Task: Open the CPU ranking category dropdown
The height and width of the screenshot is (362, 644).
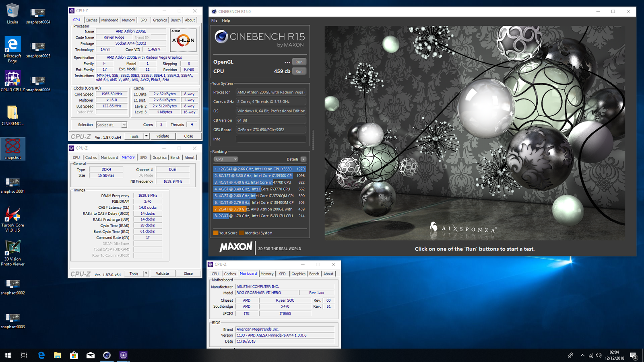Action: (226, 159)
